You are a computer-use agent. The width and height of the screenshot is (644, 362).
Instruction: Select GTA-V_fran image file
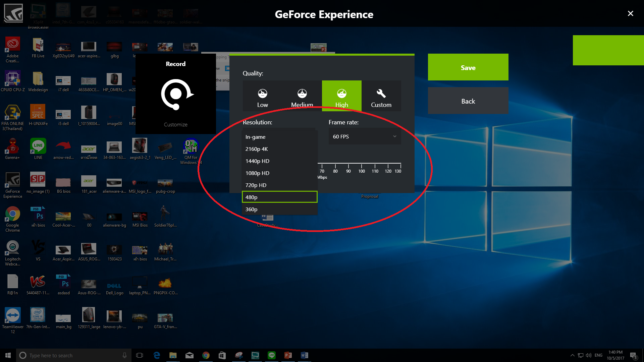pos(165,320)
